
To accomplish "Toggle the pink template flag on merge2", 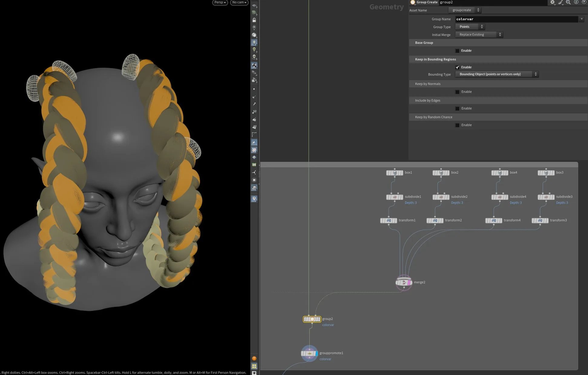I will click(x=409, y=282).
